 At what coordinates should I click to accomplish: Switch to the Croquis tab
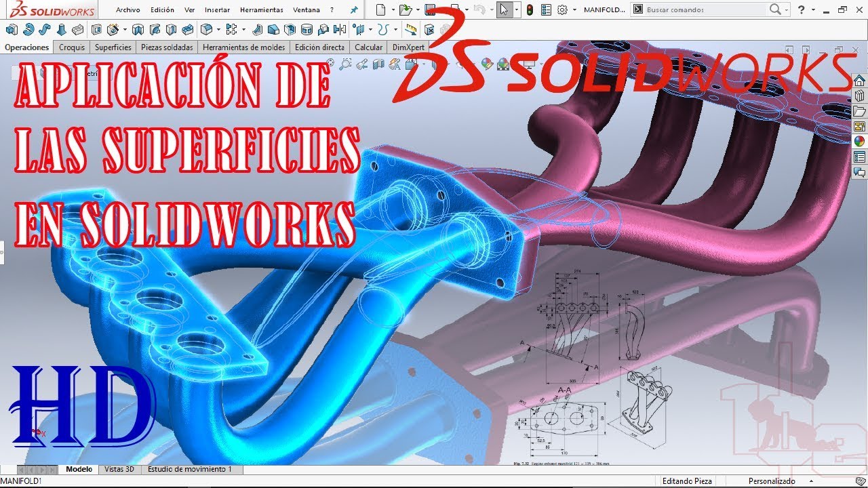click(72, 47)
